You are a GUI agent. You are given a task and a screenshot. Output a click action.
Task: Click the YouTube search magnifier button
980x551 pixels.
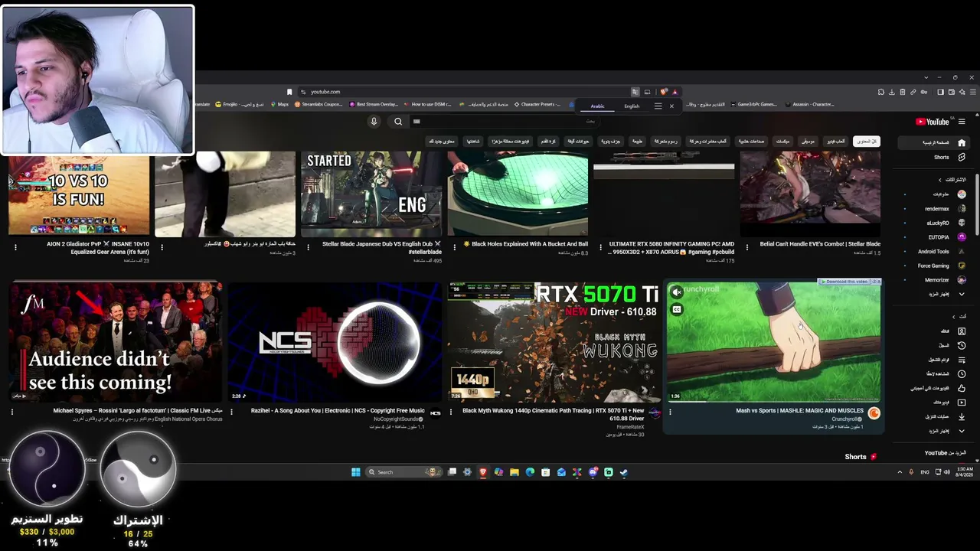[x=398, y=122]
